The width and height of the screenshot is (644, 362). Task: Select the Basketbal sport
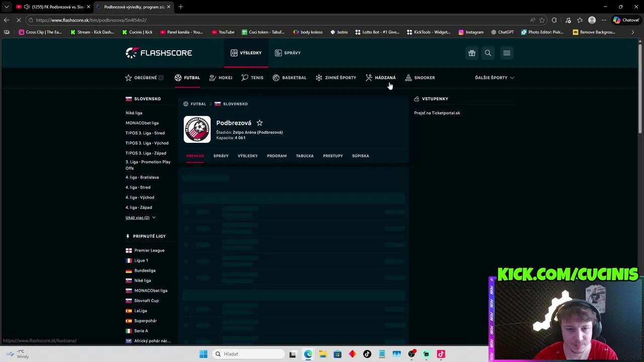tap(289, 77)
